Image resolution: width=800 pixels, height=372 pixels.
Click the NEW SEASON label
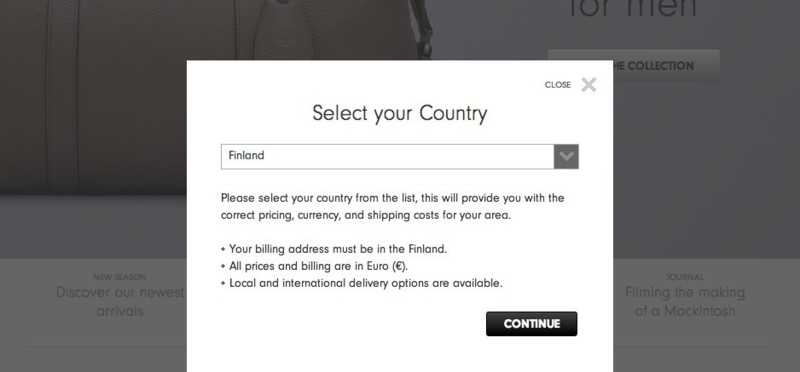[x=119, y=277]
